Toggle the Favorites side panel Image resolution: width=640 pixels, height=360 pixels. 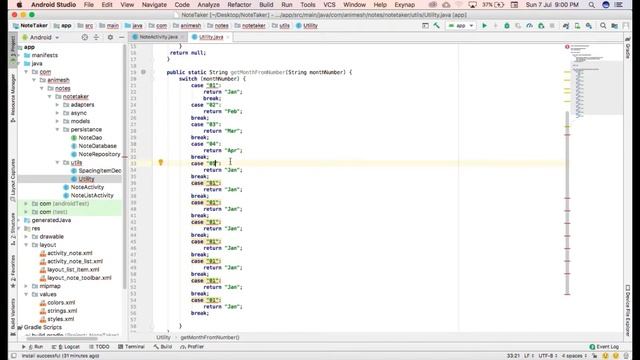click(x=13, y=271)
